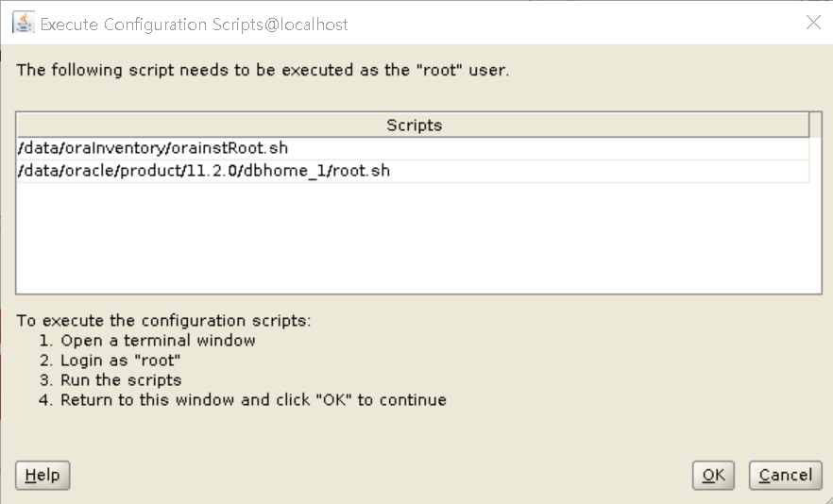833x504 pixels.
Task: Cancel the configuration scripts dialog
Action: coord(785,475)
